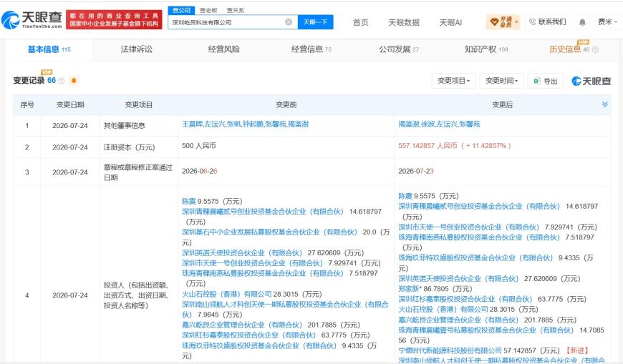The height and width of the screenshot is (364, 623).
Task: Open 深圳基石中小企业发展私募股权基金合伙企业 link
Action: 269,232
